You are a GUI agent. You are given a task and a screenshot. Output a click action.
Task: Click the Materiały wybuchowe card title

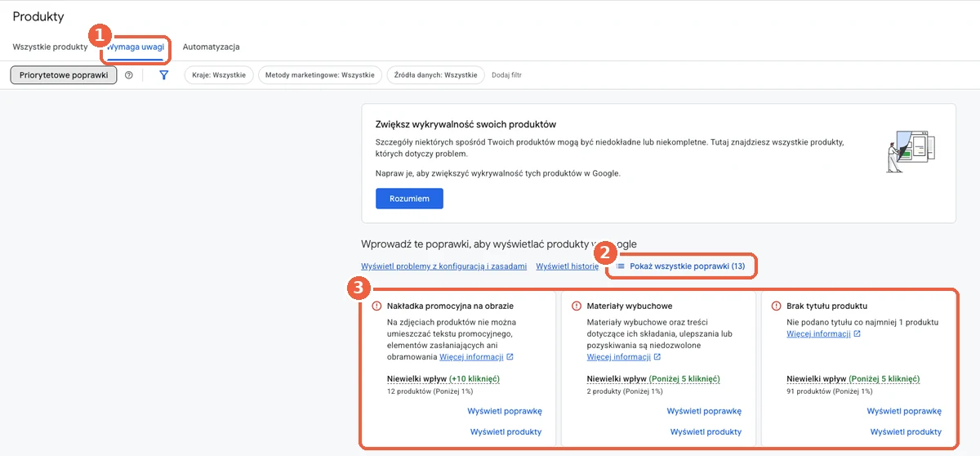(630, 306)
